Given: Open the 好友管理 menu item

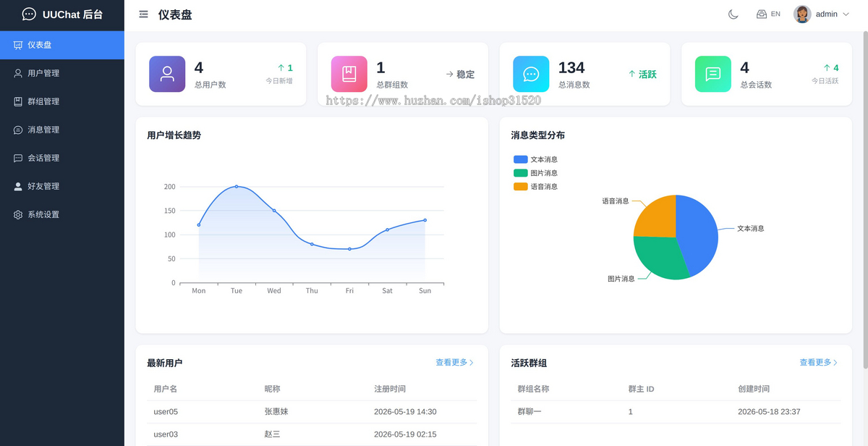Looking at the screenshot, I should point(62,186).
